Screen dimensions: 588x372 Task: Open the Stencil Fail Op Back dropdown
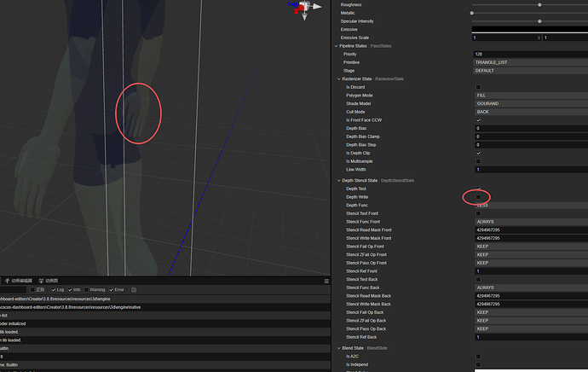pyautogui.click(x=532, y=312)
